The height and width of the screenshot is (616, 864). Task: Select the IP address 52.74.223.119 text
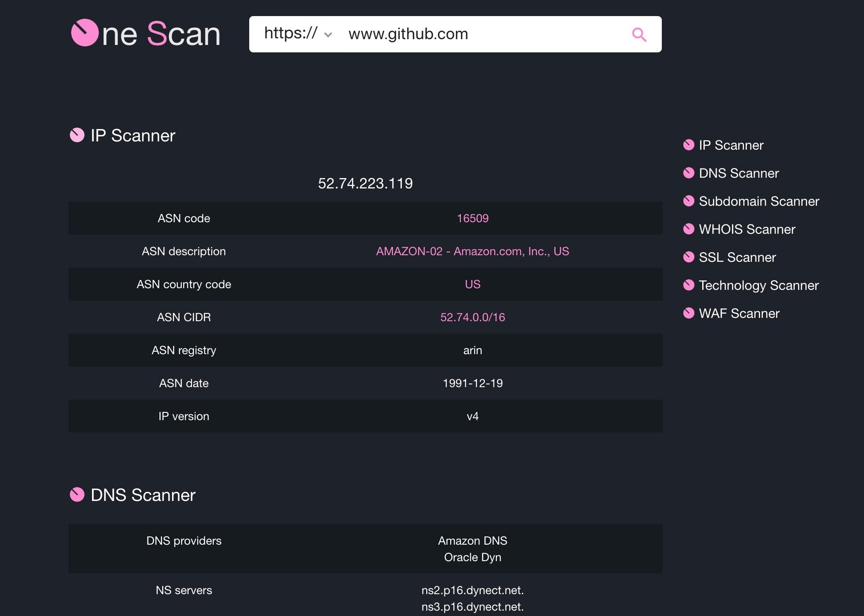(365, 183)
